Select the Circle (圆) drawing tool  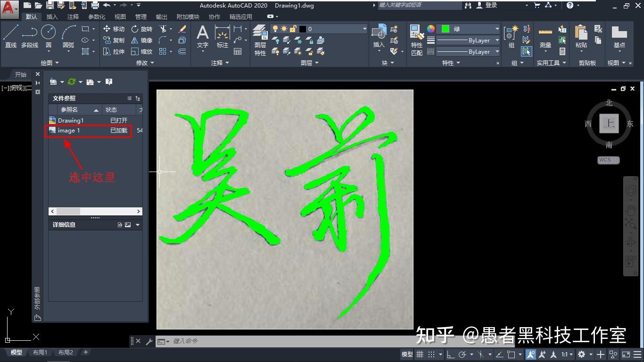pyautogui.click(x=48, y=33)
